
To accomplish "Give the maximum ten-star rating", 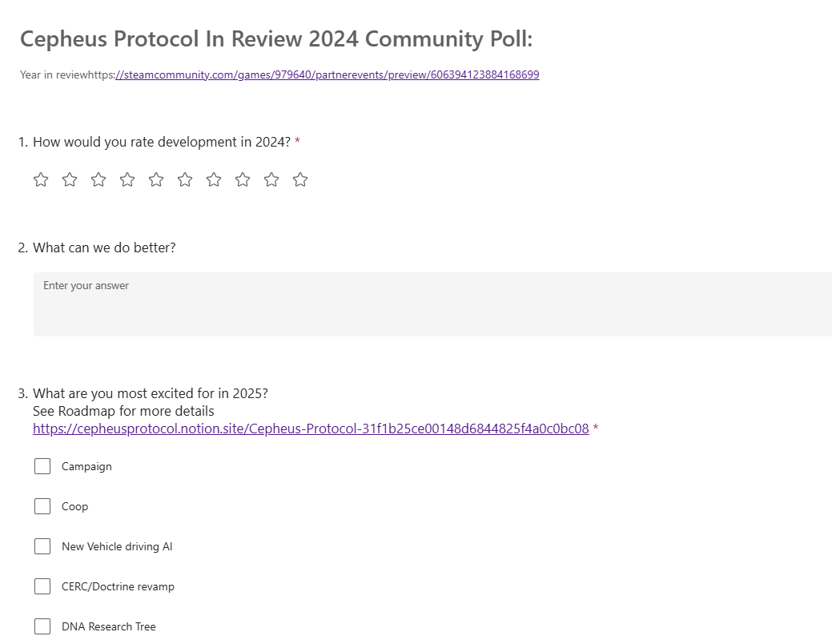I will (300, 179).
